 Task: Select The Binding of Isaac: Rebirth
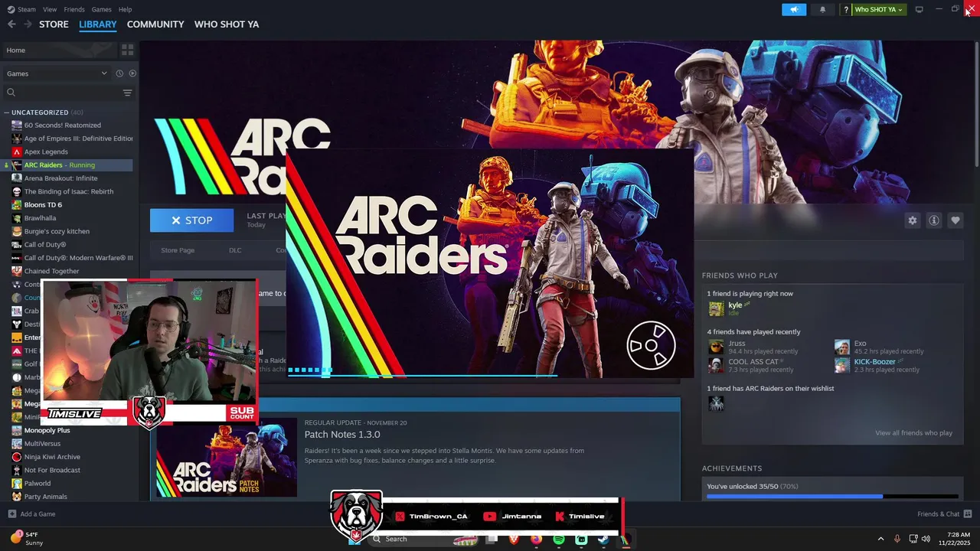[68, 191]
